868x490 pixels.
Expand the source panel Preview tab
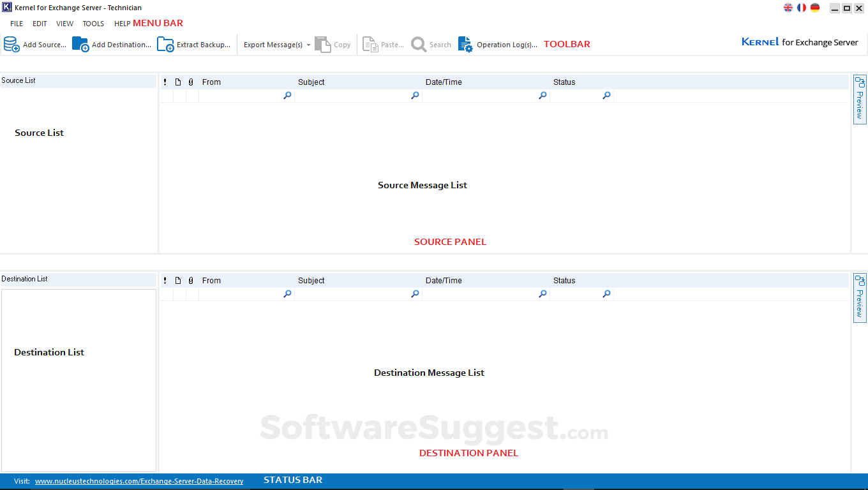(x=860, y=100)
